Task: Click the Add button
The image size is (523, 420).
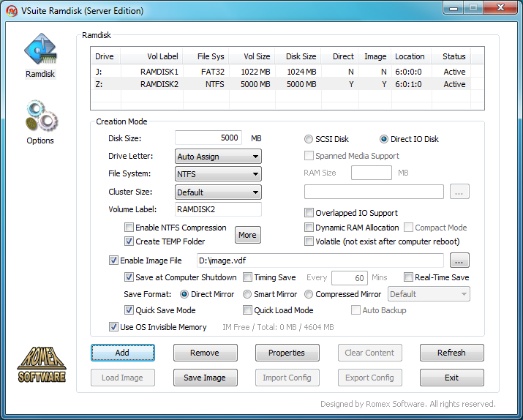Action: point(122,353)
